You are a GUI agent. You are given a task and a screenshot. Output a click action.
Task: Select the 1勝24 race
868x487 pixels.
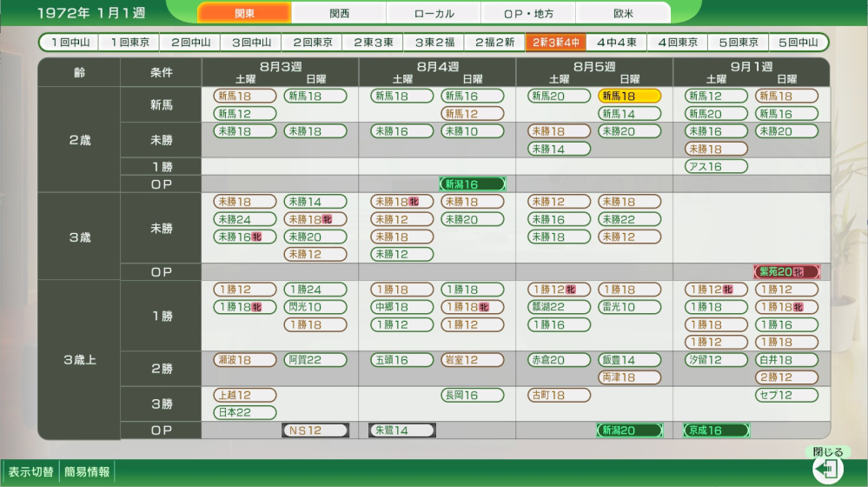point(315,290)
